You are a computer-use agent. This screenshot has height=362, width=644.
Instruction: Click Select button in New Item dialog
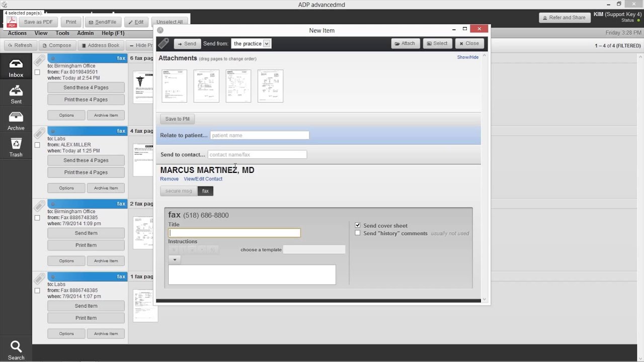click(437, 43)
